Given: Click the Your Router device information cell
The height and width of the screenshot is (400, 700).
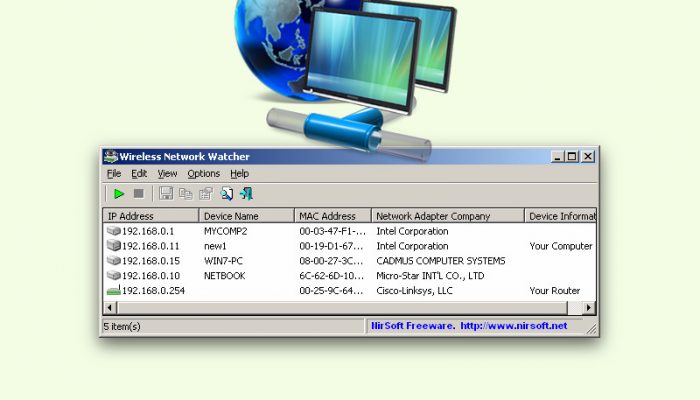Looking at the screenshot, I should (554, 291).
